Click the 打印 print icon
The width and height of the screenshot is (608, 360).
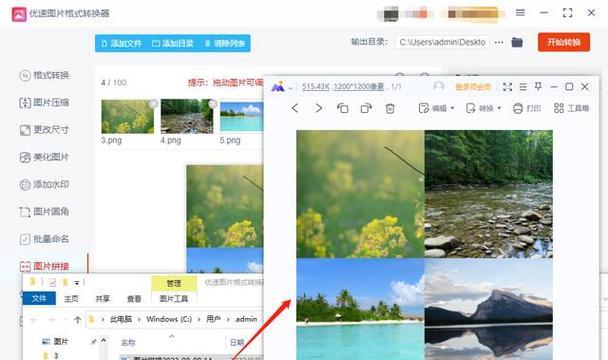click(x=518, y=108)
